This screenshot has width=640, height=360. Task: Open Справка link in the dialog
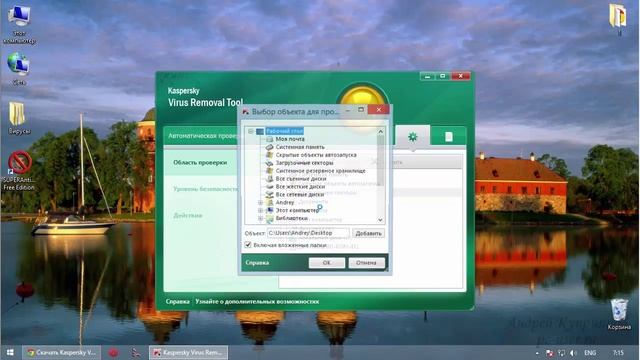click(x=257, y=263)
